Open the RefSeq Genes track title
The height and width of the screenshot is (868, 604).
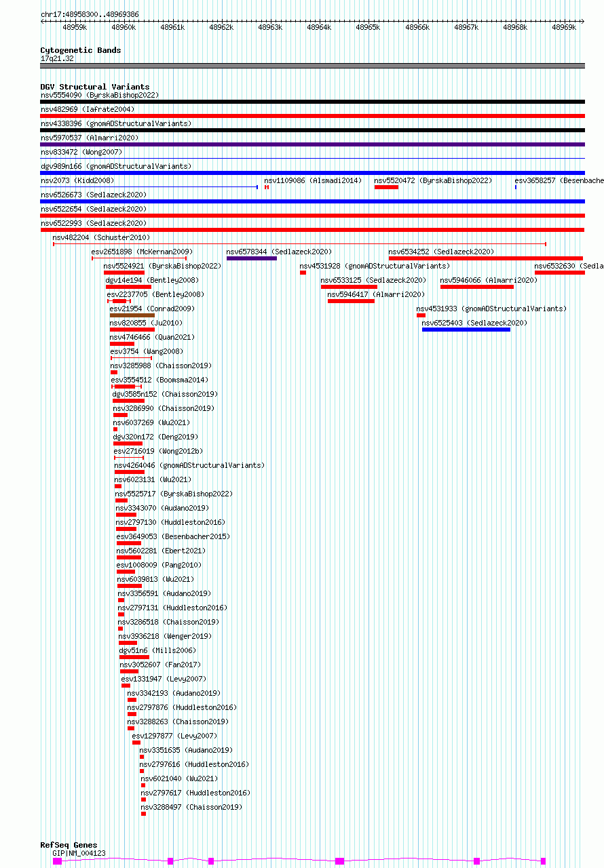[x=69, y=845]
